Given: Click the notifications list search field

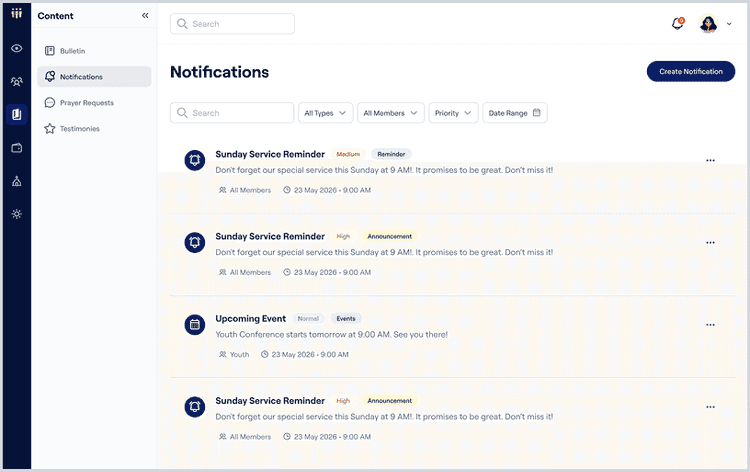Looking at the screenshot, I should [232, 112].
